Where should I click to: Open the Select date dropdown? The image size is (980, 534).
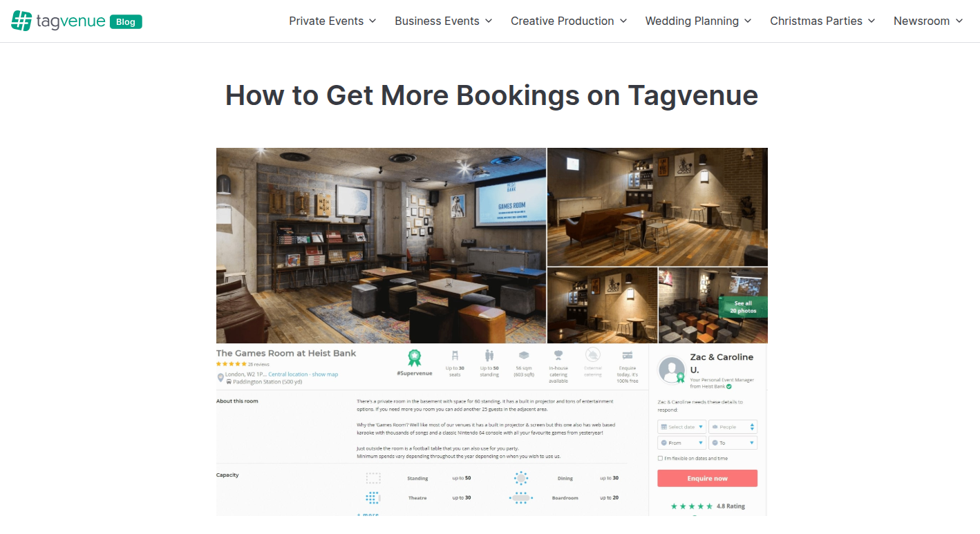point(681,427)
